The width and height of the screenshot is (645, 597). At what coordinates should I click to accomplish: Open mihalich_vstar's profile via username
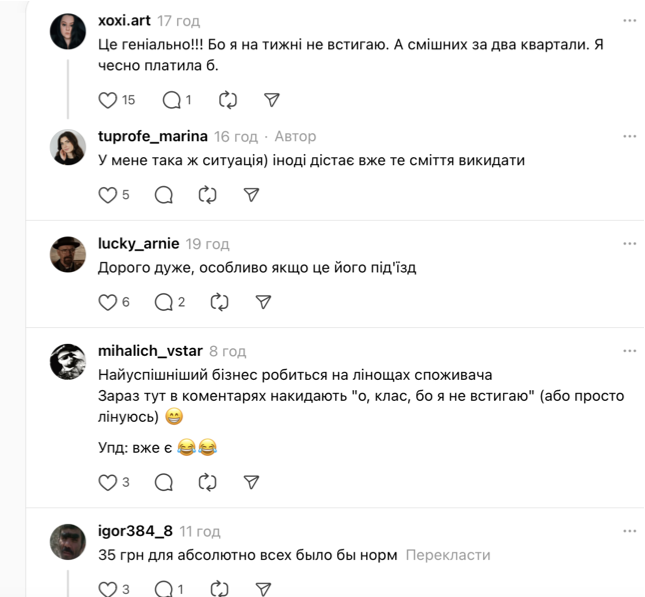[150, 351]
